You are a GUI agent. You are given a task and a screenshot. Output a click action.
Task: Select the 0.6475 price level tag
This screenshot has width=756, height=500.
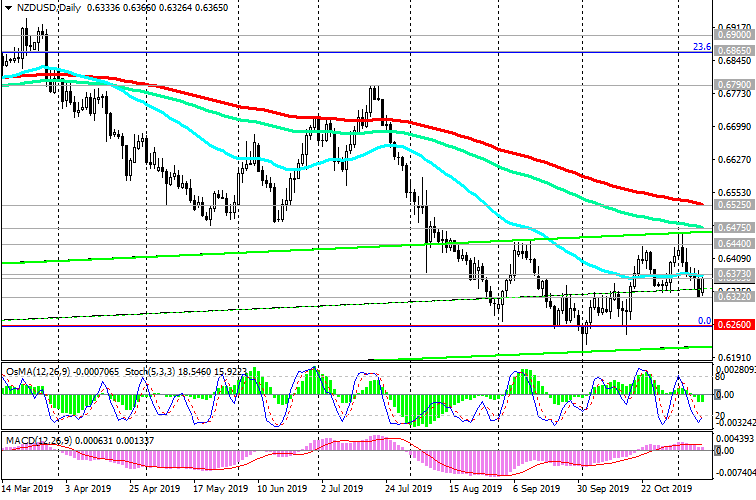733,228
